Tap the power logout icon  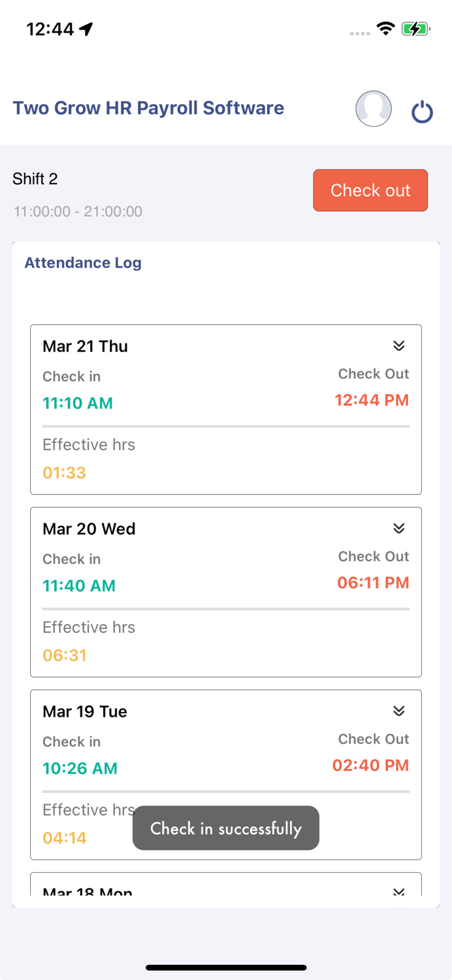click(422, 111)
